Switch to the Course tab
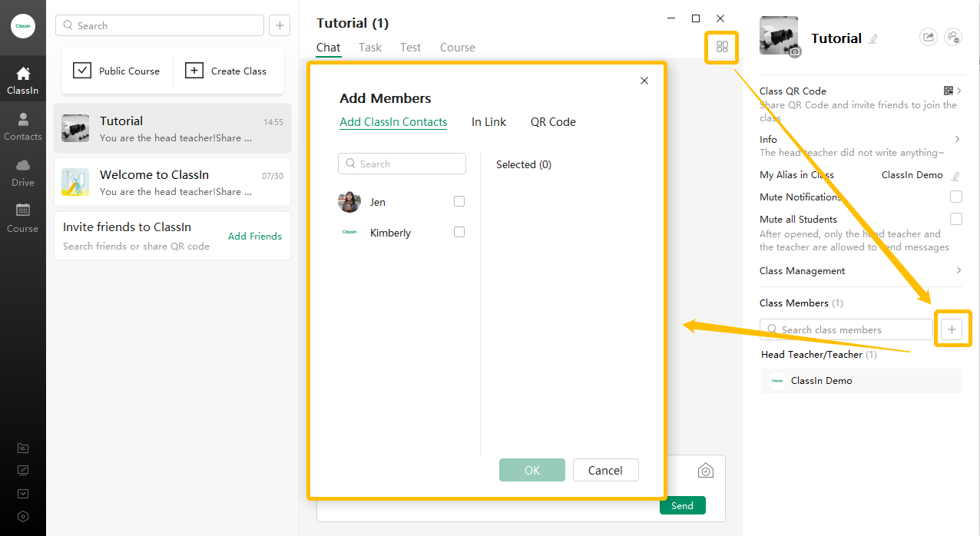980x536 pixels. (x=458, y=48)
